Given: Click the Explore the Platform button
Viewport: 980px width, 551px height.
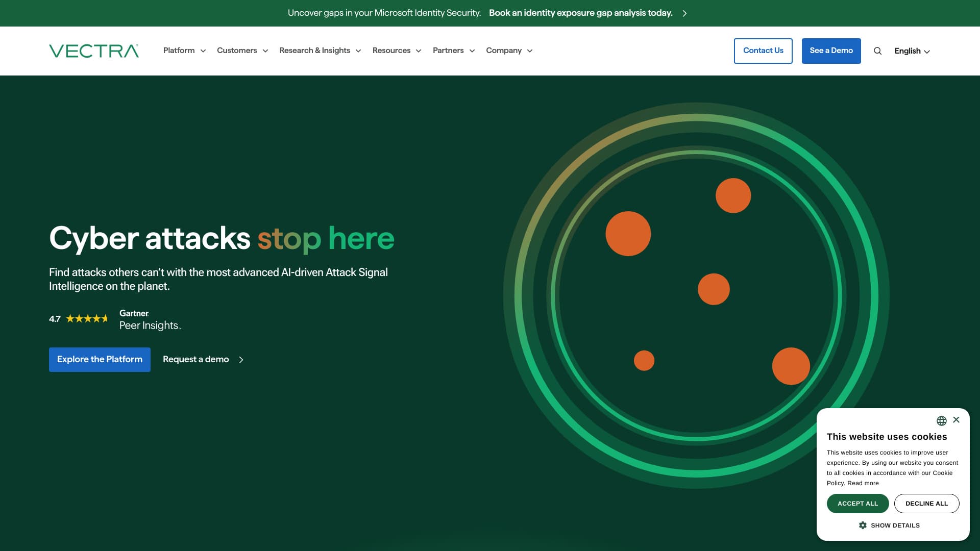Looking at the screenshot, I should click(100, 359).
